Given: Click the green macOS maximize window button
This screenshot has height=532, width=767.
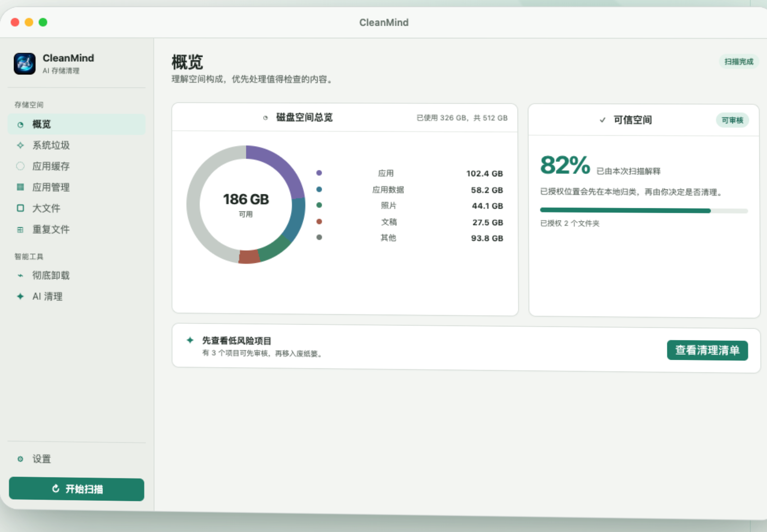Looking at the screenshot, I should click(43, 22).
